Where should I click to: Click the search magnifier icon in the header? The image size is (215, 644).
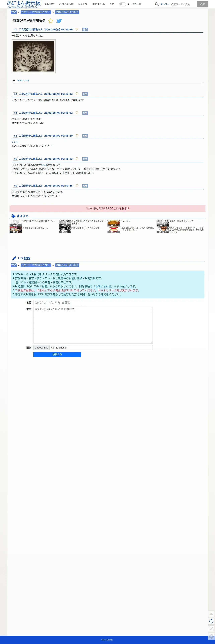coord(157,4)
